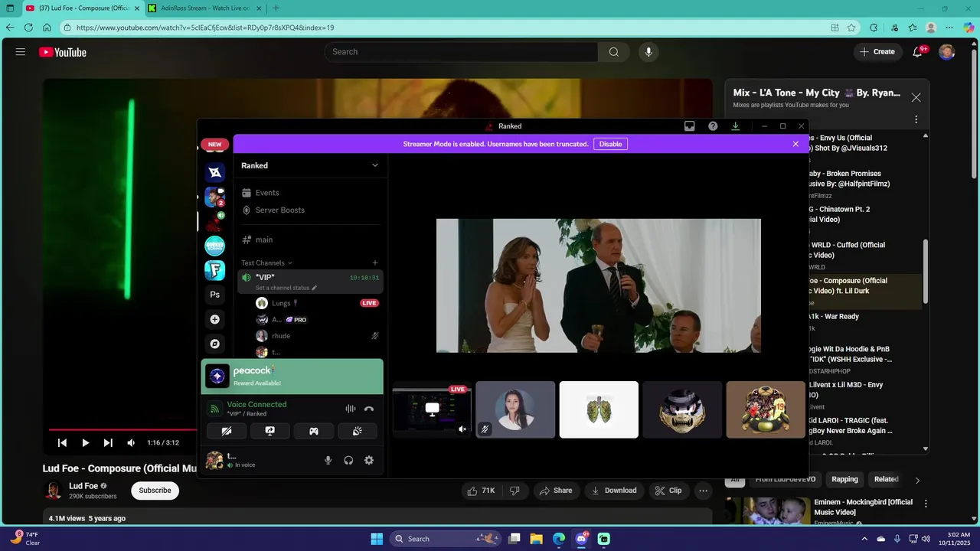The width and height of the screenshot is (980, 551).
Task: Open the Discord Inbox icon in title bar
Action: [689, 126]
